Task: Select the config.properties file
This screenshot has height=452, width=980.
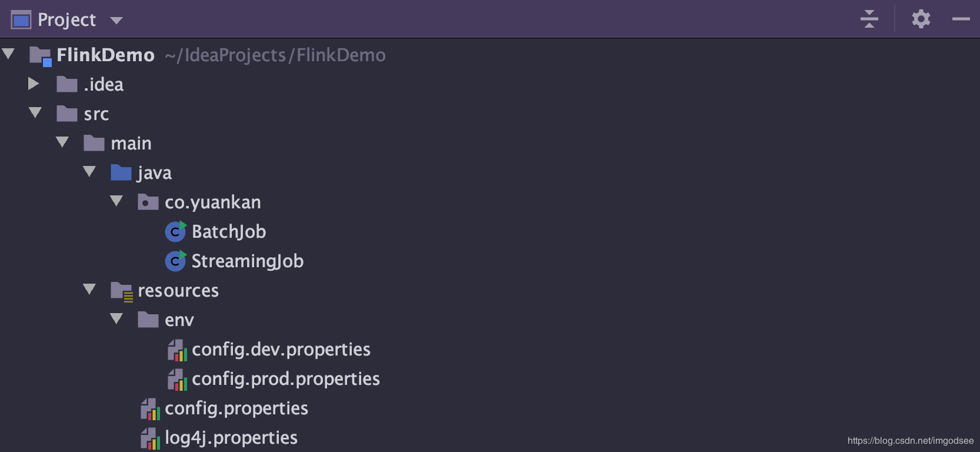Action: pos(236,408)
